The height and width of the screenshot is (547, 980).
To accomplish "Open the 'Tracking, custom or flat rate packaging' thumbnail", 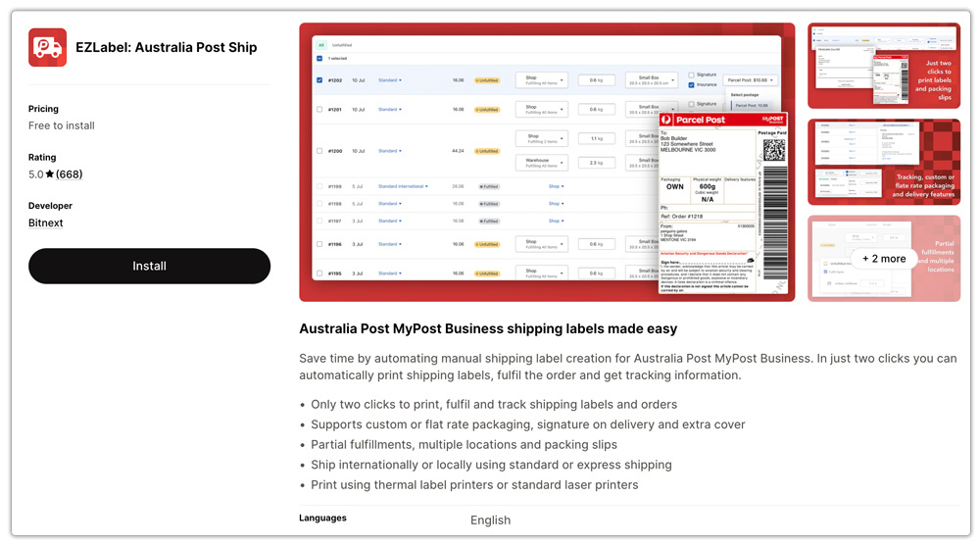I will [884, 162].
